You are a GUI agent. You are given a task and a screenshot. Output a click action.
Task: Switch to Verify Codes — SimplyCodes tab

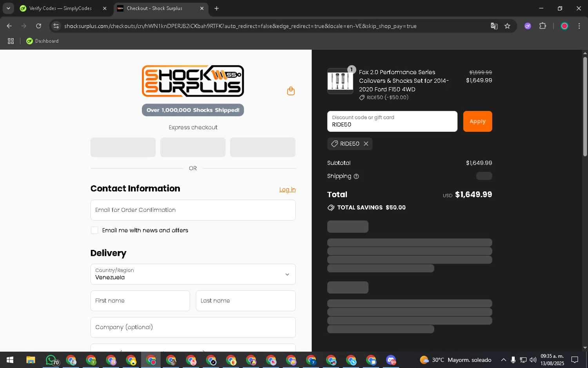pyautogui.click(x=63, y=8)
